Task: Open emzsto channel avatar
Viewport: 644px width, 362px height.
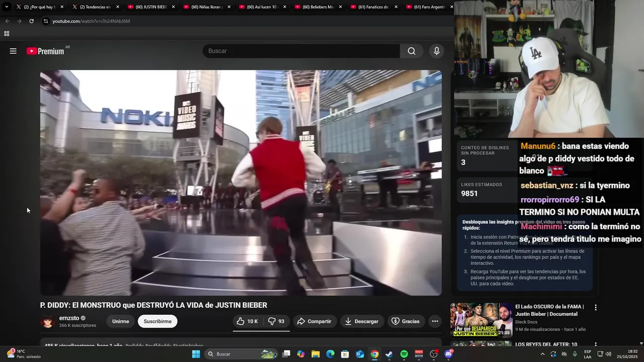Action: (48, 321)
